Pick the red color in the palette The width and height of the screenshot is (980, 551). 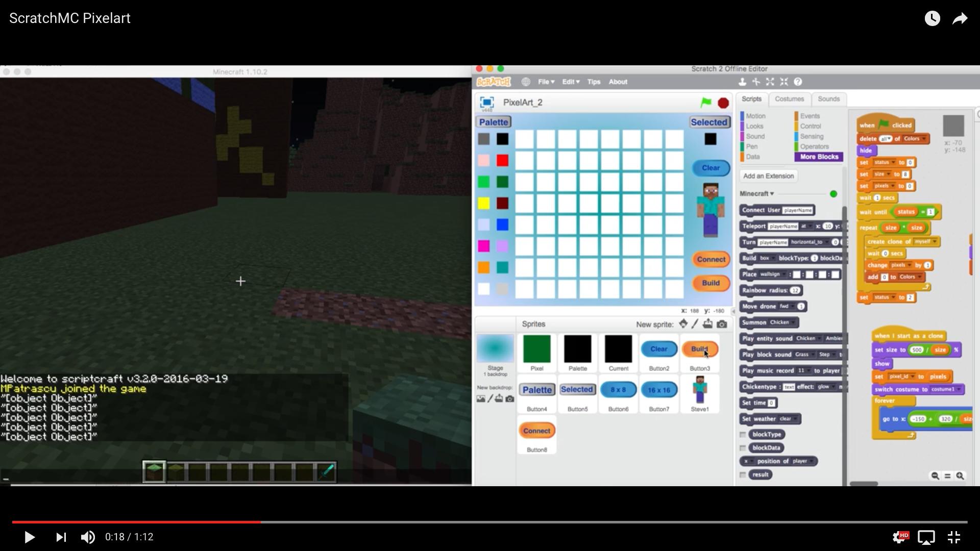(502, 161)
